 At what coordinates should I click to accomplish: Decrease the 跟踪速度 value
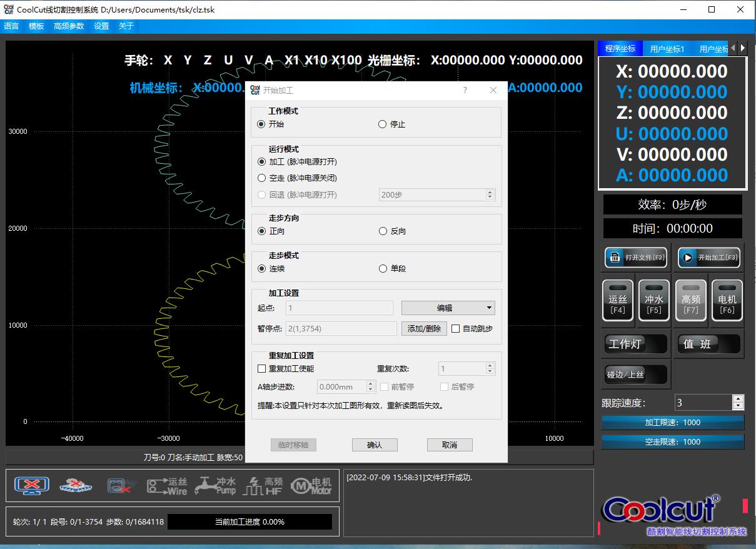point(738,406)
